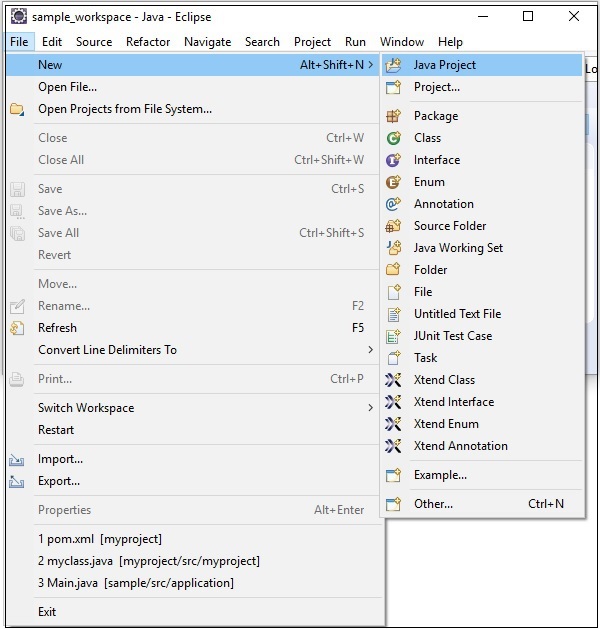Click the Untitled Text File icon

coord(393,314)
